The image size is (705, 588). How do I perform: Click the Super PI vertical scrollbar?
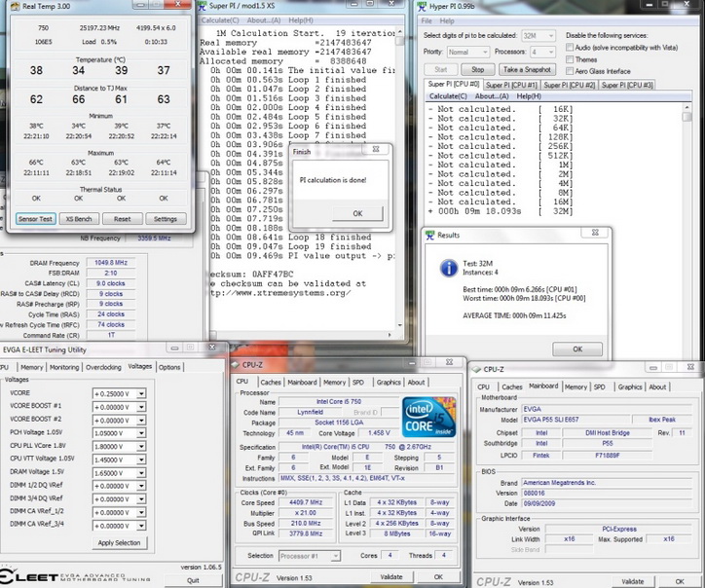tap(399, 180)
